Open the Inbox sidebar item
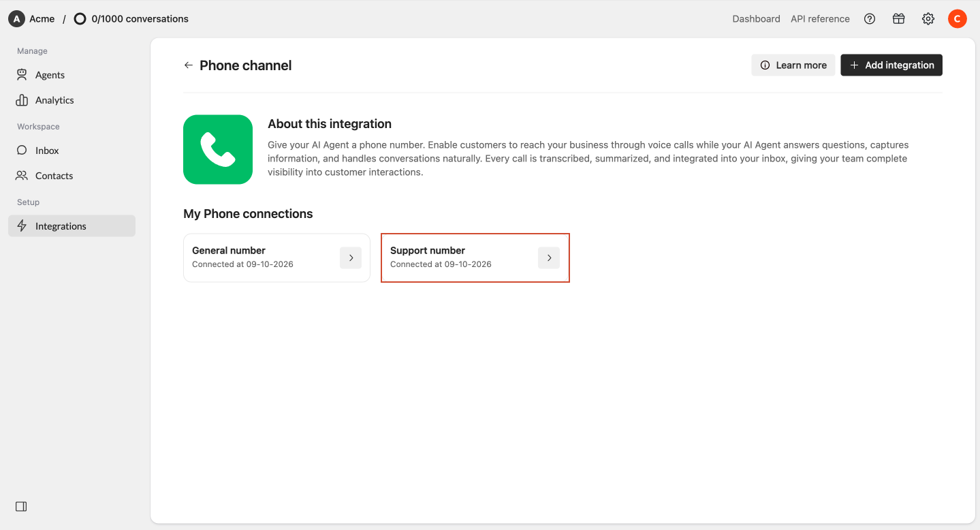This screenshot has height=530, width=980. pos(72,151)
